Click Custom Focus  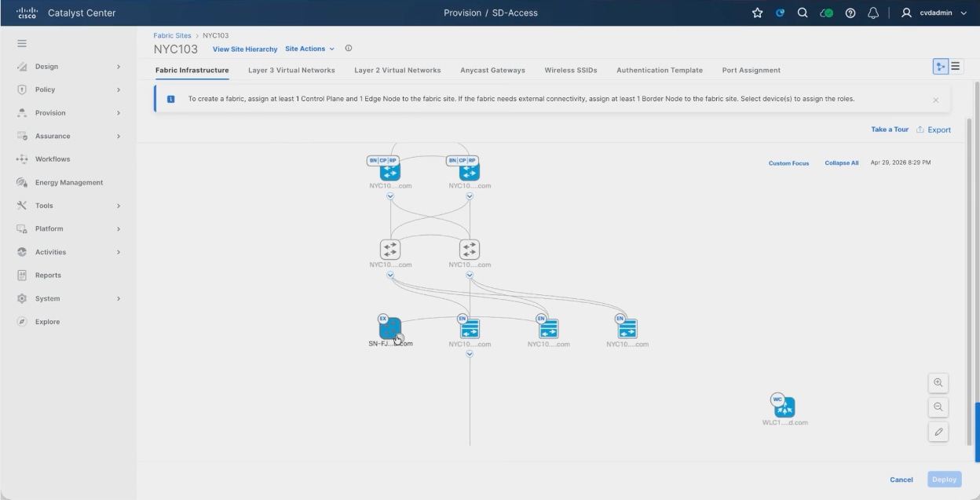point(788,163)
